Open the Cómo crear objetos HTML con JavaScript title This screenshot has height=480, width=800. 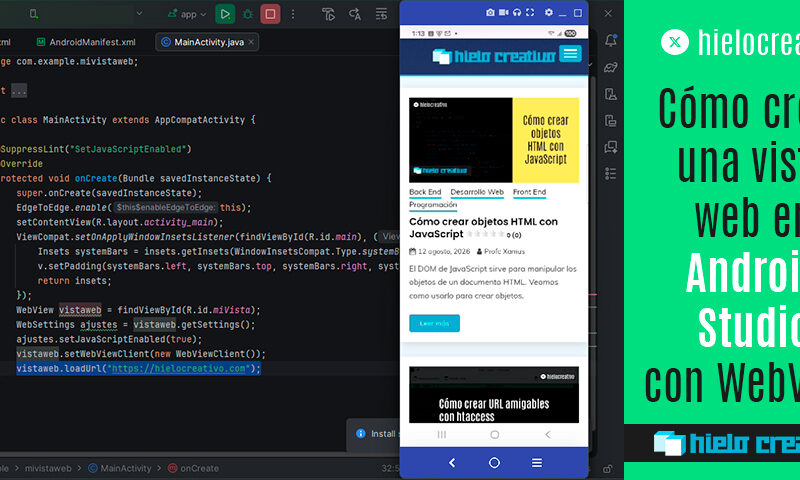tap(483, 228)
